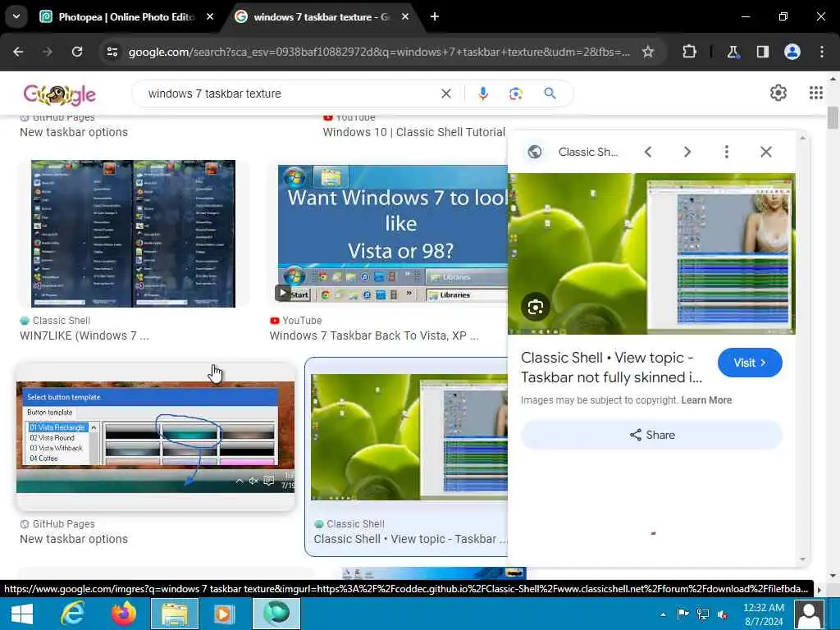Image resolution: width=840 pixels, height=630 pixels.
Task: Toggle the browser side panel
Action: pos(762,52)
